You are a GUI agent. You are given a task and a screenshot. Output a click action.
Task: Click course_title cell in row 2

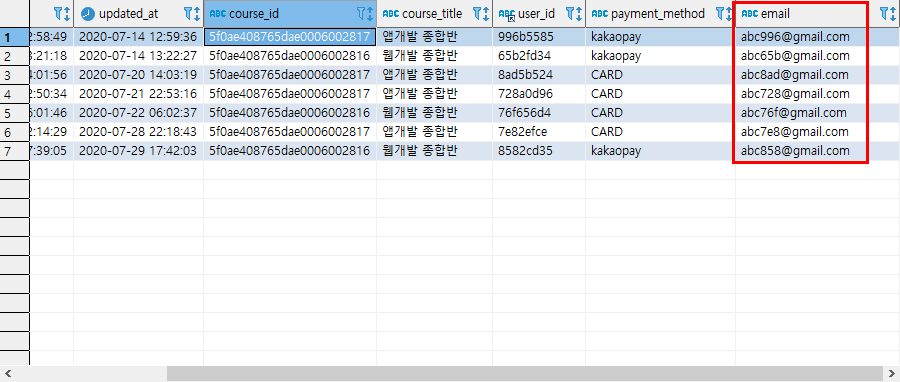435,56
